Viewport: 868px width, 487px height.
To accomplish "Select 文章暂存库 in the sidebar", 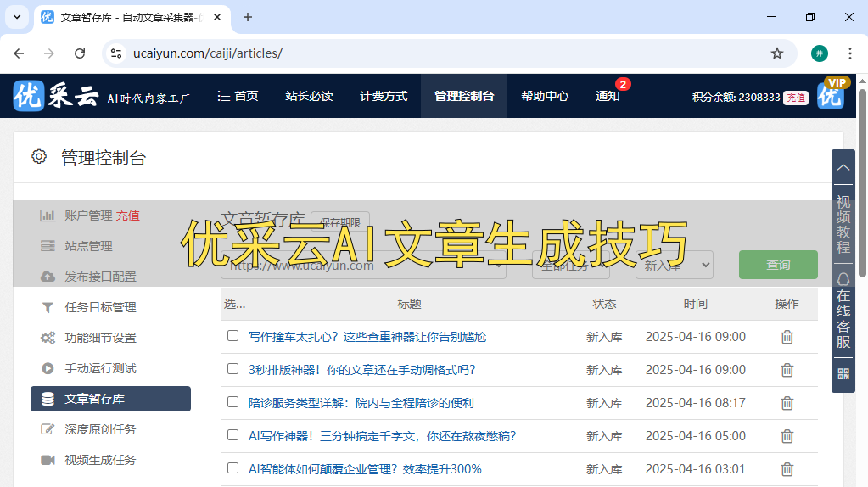I will tap(110, 399).
